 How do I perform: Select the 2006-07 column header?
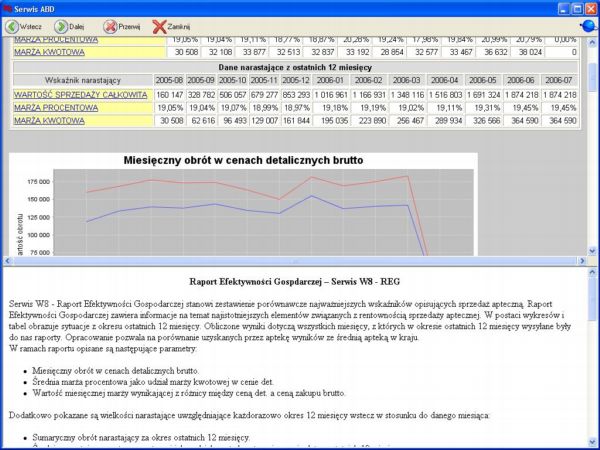tap(560, 79)
